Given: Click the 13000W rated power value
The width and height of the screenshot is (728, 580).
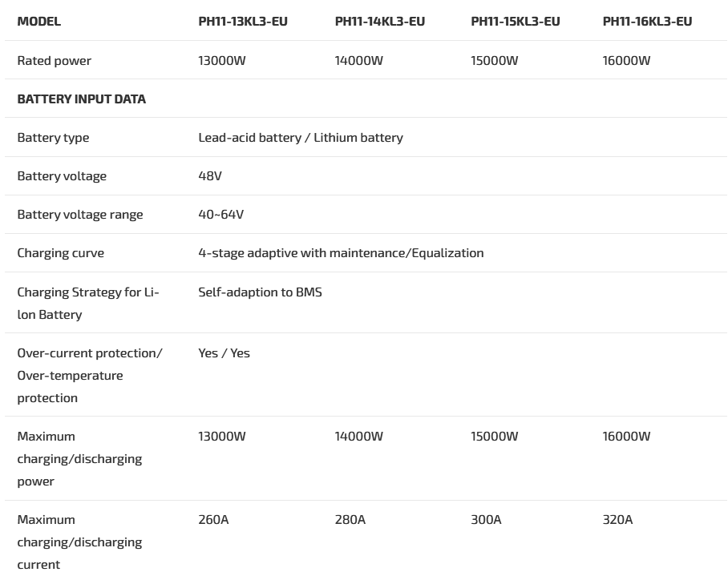Looking at the screenshot, I should [x=222, y=61].
